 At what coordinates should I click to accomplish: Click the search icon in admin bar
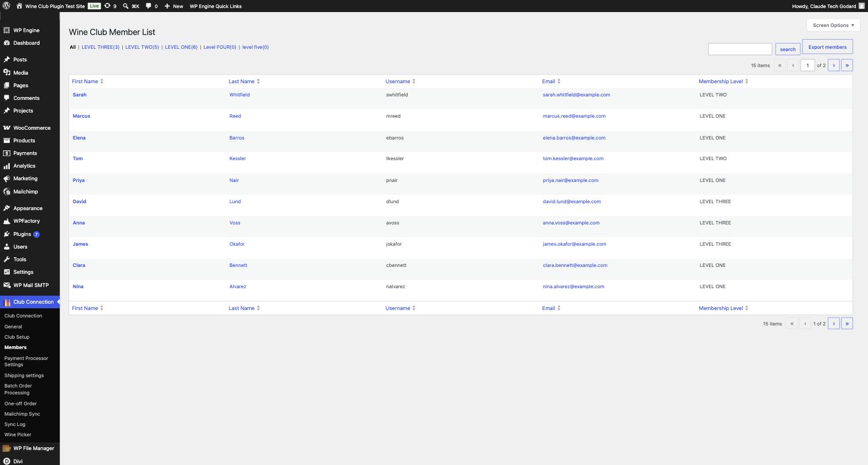pos(126,6)
